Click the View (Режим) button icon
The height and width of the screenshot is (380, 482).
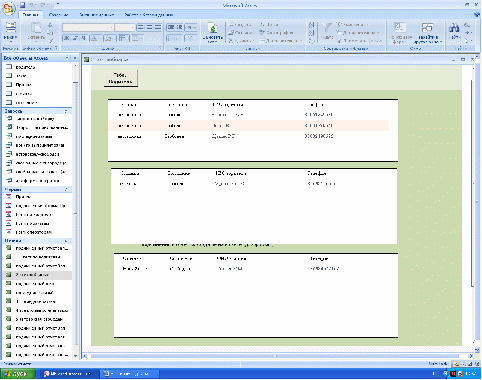(11, 28)
